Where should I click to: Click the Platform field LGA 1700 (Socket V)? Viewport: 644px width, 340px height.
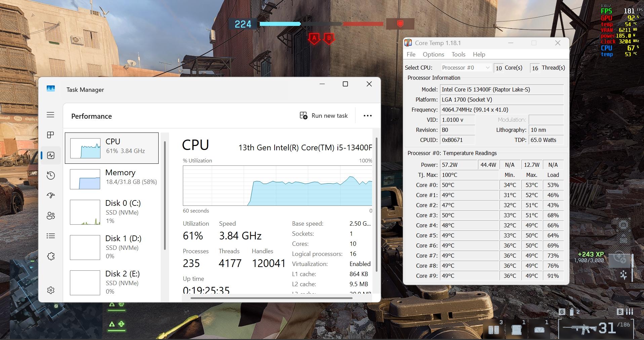(502, 100)
